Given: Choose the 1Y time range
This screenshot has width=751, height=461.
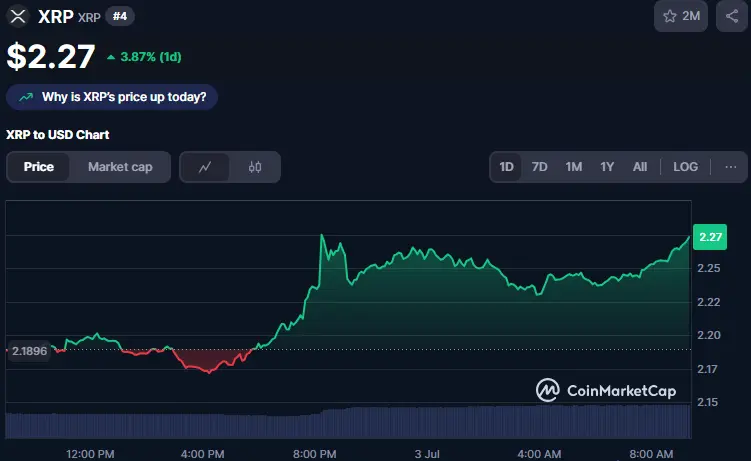Looking at the screenshot, I should pyautogui.click(x=607, y=167).
